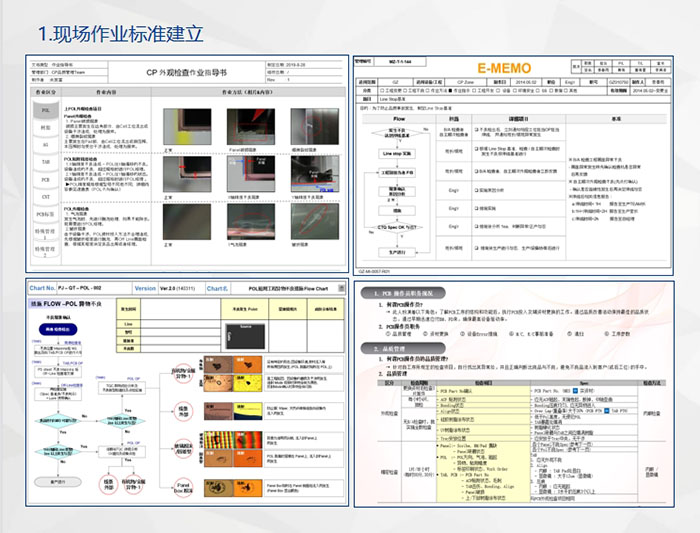The image size is (700, 533).
Task: Select the 措施 FLOW –POL heading
Action: click(x=67, y=304)
